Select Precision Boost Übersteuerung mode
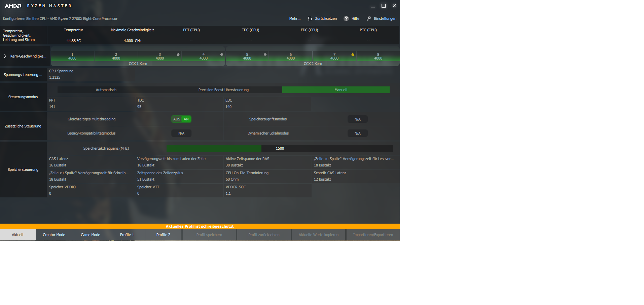Image resolution: width=644 pixels, height=305 pixels. pyautogui.click(x=223, y=90)
